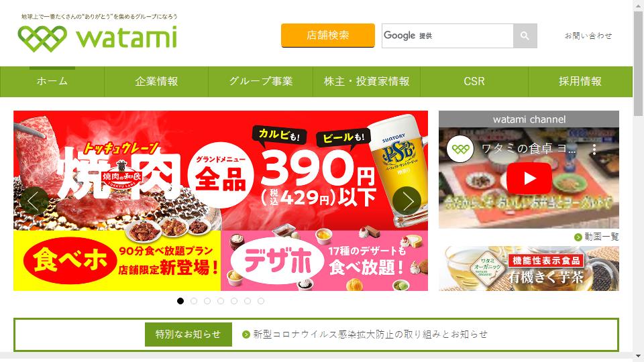The width and height of the screenshot is (644, 362).
Task: Open the 有機きく芋茶 banner
Action: [529, 268]
